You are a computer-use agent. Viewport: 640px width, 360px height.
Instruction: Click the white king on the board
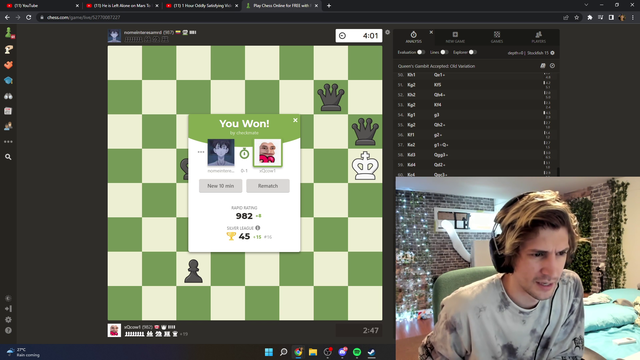[365, 166]
